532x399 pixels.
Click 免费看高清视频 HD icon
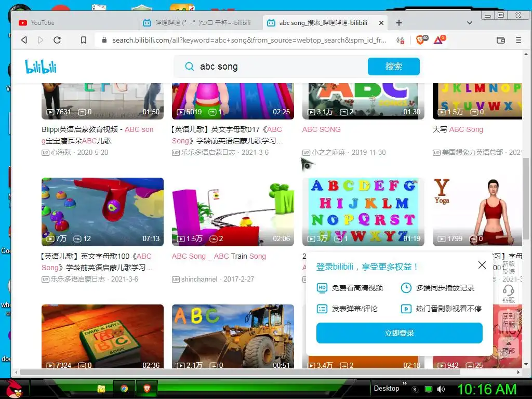[322, 288]
